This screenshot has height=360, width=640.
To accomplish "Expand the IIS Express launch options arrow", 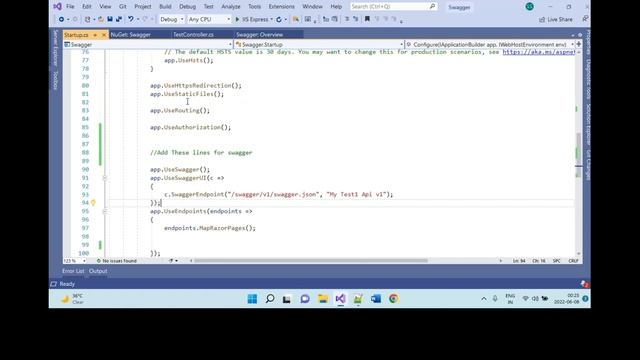I will click(x=271, y=19).
